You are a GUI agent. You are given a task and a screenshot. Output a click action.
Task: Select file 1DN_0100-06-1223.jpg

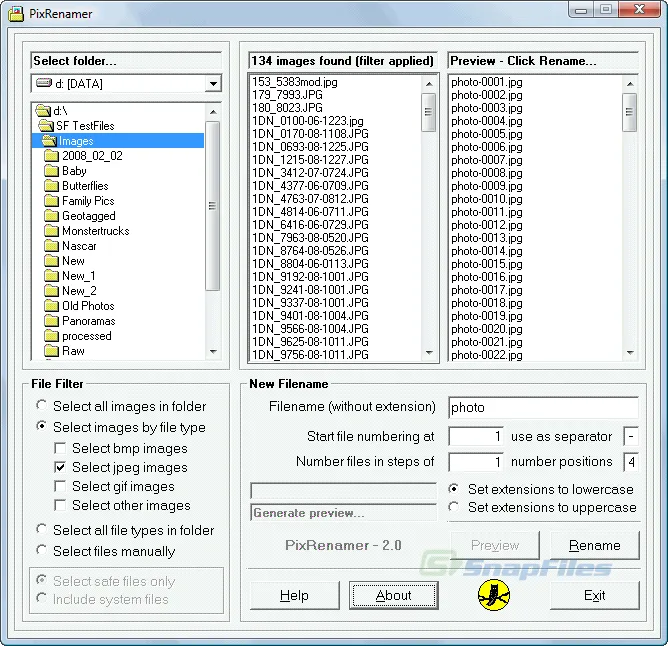(x=308, y=121)
